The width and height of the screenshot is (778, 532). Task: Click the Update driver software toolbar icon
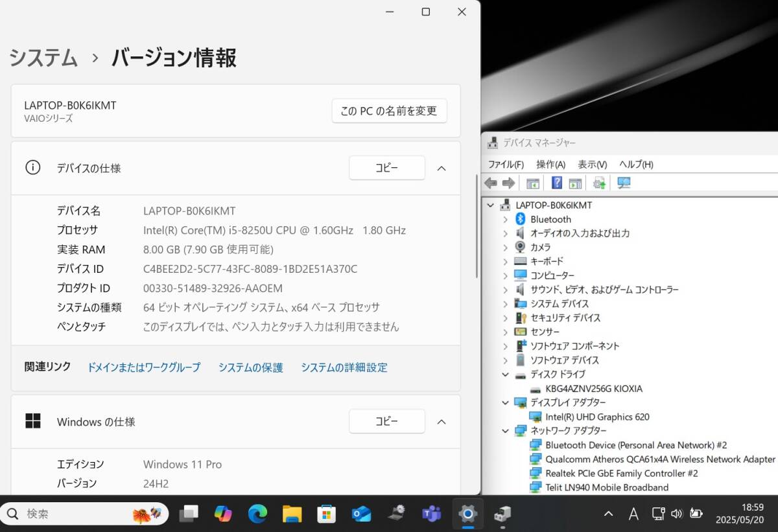click(599, 183)
